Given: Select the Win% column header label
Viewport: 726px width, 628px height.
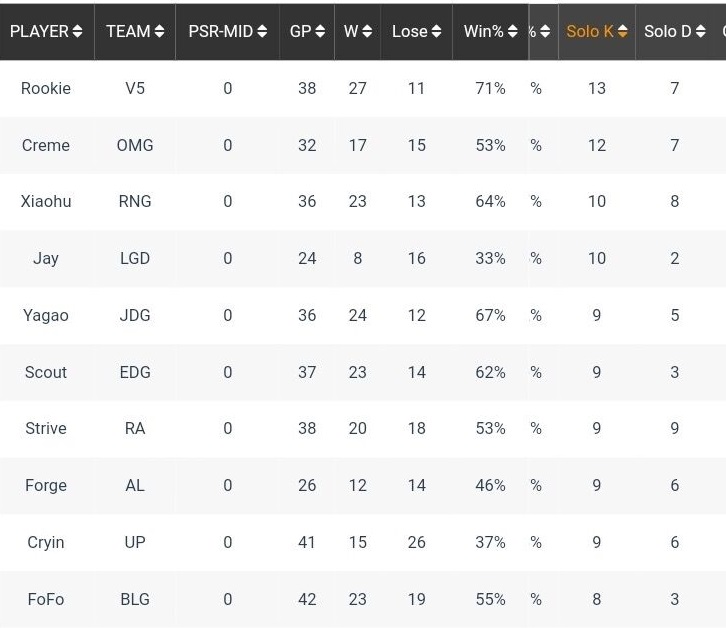Looking at the screenshot, I should 483,32.
